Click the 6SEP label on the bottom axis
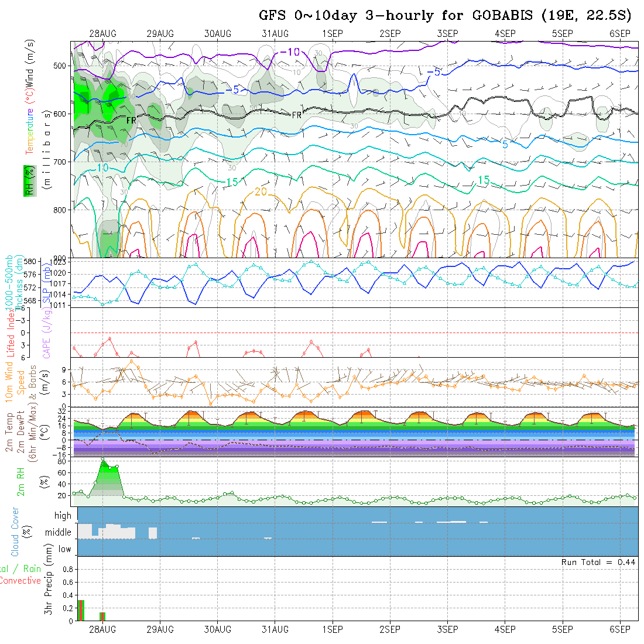 tap(620, 629)
